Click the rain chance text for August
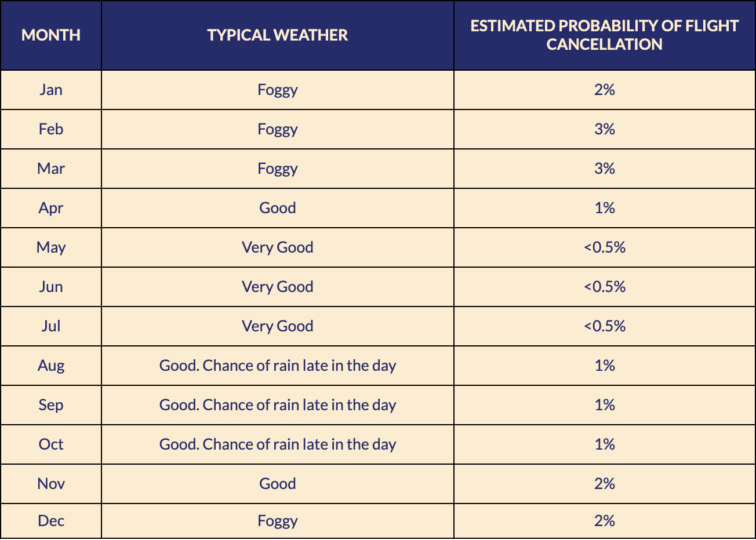The height and width of the screenshot is (540, 756). (278, 366)
